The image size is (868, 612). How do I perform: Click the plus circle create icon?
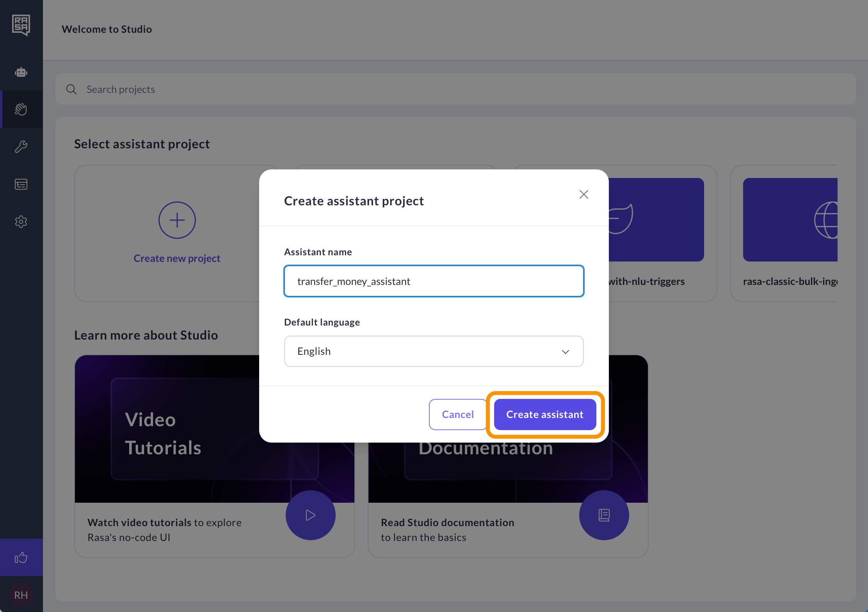click(x=177, y=220)
